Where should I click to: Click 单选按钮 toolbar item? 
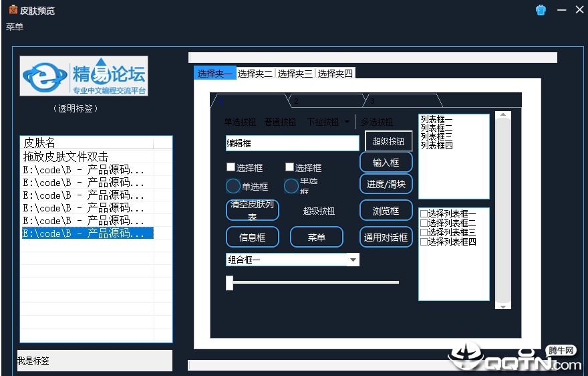pyautogui.click(x=240, y=122)
